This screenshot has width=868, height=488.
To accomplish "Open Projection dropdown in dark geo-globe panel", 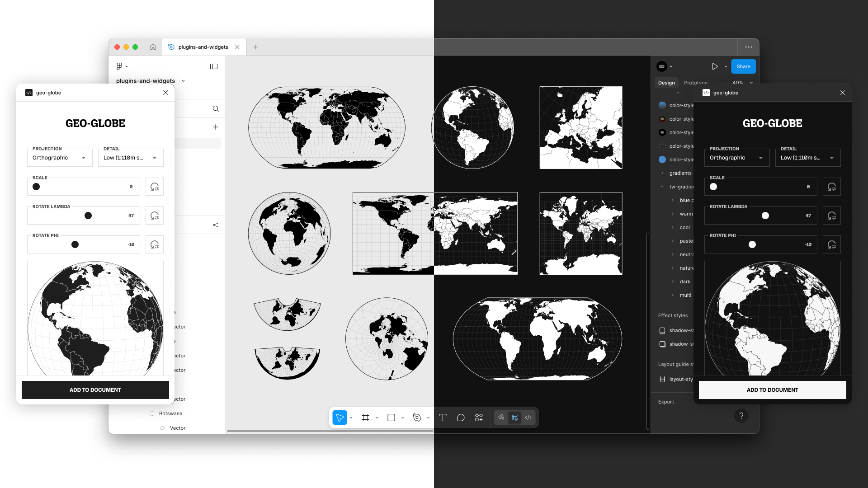I will (737, 158).
